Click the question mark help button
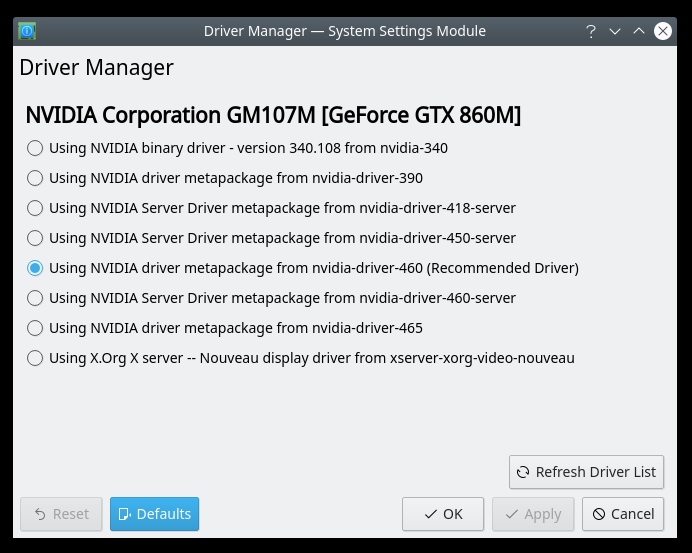Screen dimensions: 692x553 [591, 31]
